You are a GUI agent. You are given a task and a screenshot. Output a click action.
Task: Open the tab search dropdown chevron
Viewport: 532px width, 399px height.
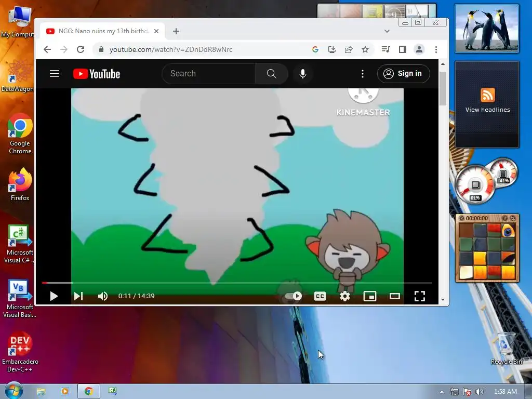387,31
